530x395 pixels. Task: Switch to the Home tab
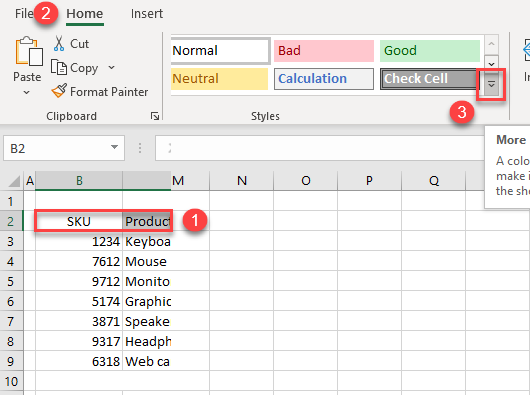coord(85,14)
